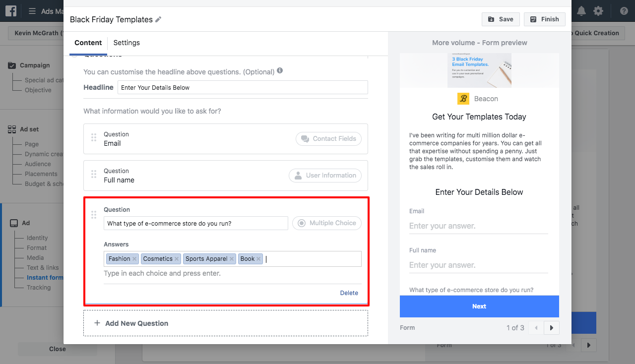Remove the Fashion answer chip
Viewport: 635px width, 364px height.
[x=134, y=258]
